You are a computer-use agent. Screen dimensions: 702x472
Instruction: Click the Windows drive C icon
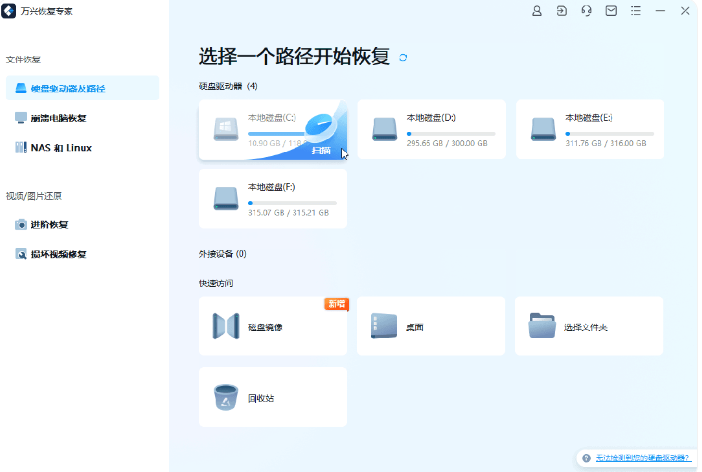(226, 129)
